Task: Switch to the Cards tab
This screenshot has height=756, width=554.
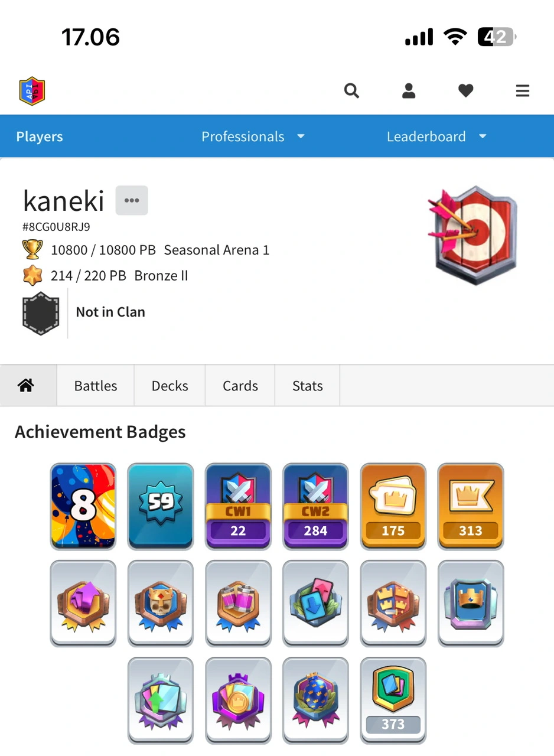Action: [240, 386]
